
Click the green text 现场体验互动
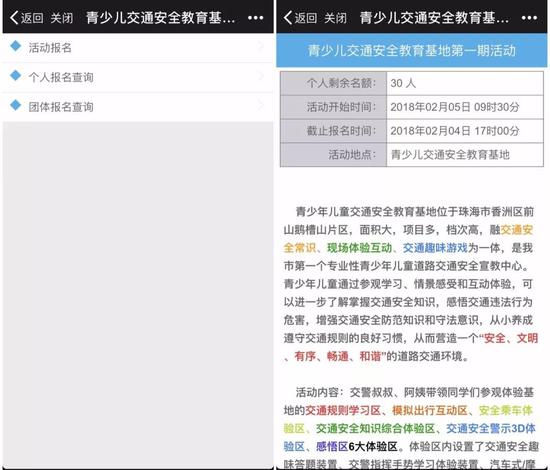[x=360, y=248]
